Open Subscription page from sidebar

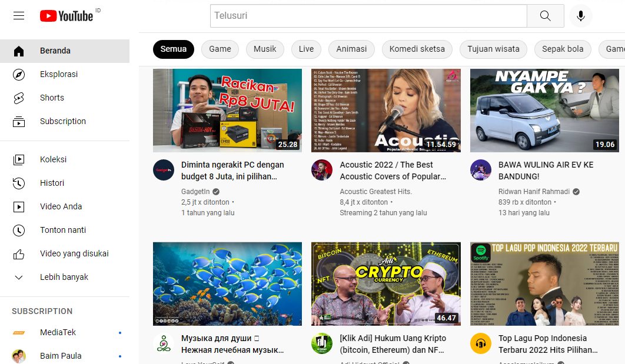(65, 122)
